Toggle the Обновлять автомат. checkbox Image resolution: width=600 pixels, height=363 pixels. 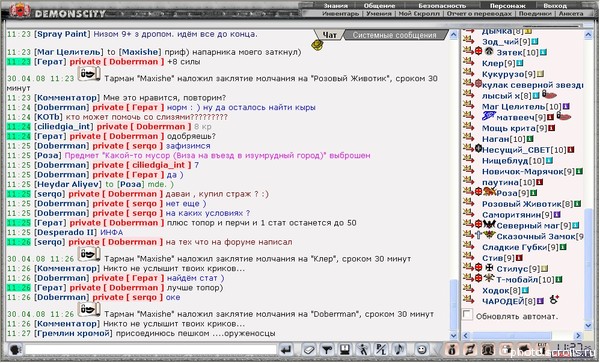tap(467, 315)
